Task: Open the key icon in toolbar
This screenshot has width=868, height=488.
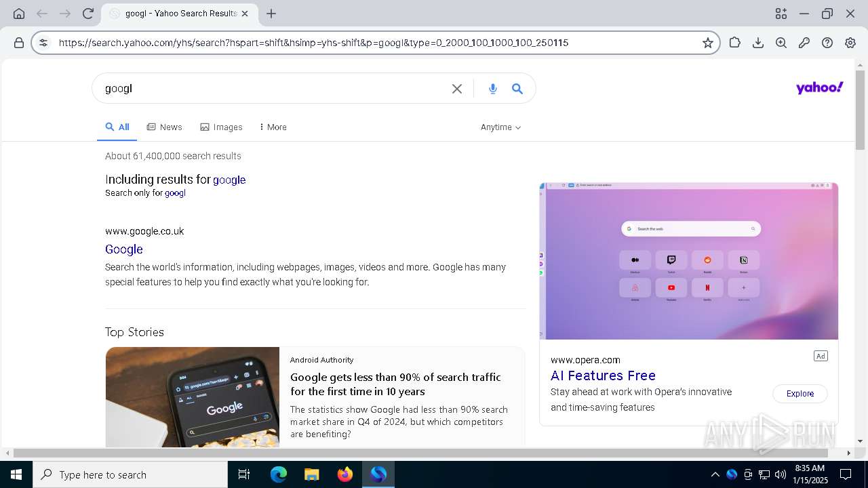Action: pyautogui.click(x=804, y=43)
